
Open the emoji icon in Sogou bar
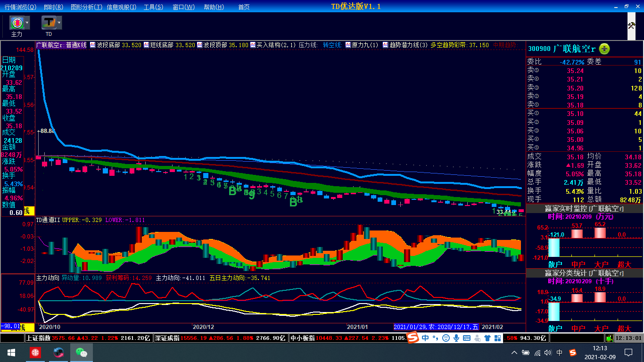(x=446, y=338)
